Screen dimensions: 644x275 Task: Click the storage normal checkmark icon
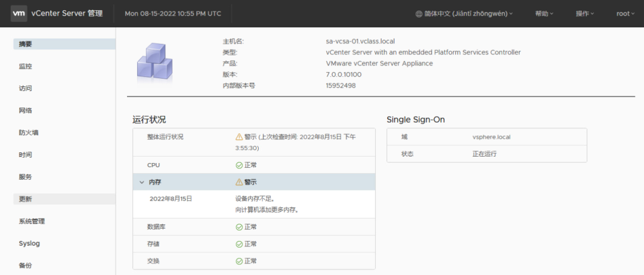point(239,244)
